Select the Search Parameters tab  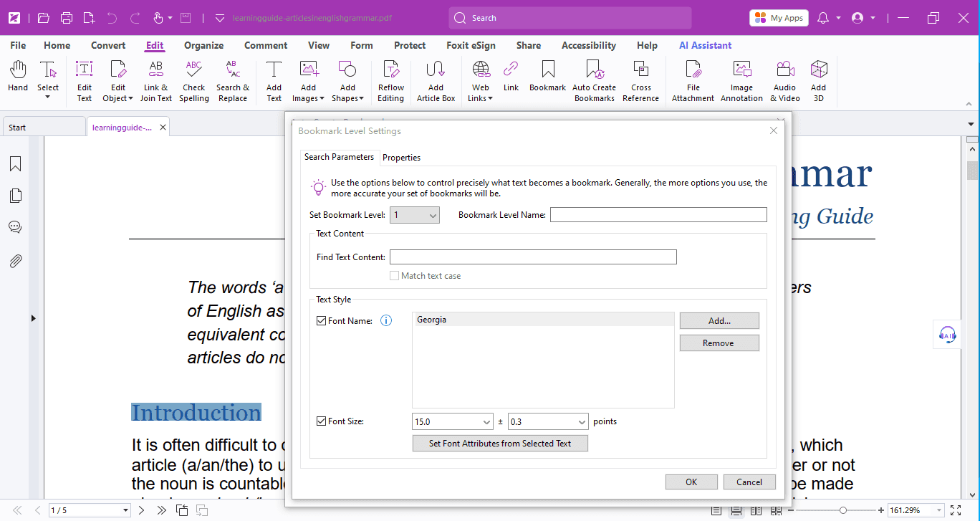pyautogui.click(x=339, y=157)
